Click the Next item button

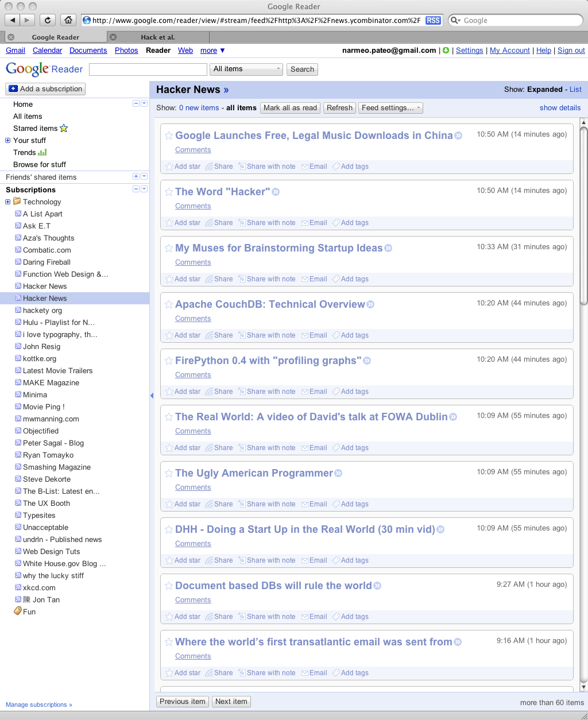coord(231,702)
